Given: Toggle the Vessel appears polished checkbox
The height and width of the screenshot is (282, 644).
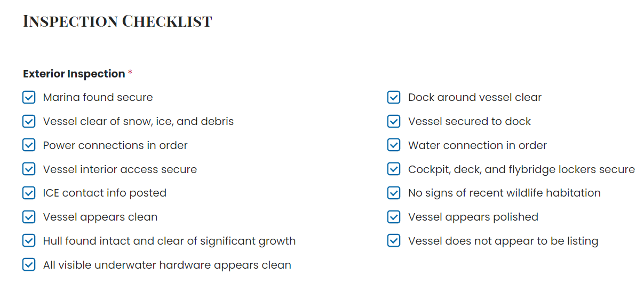Looking at the screenshot, I should 394,217.
